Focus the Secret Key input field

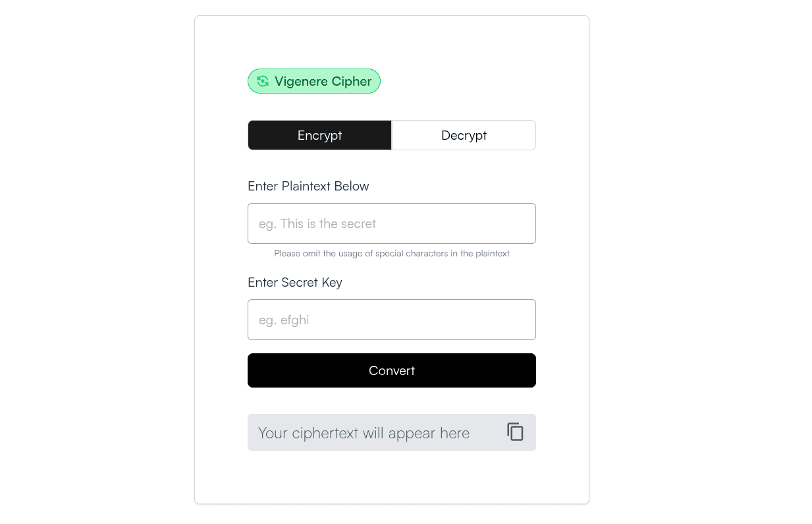coord(392,320)
